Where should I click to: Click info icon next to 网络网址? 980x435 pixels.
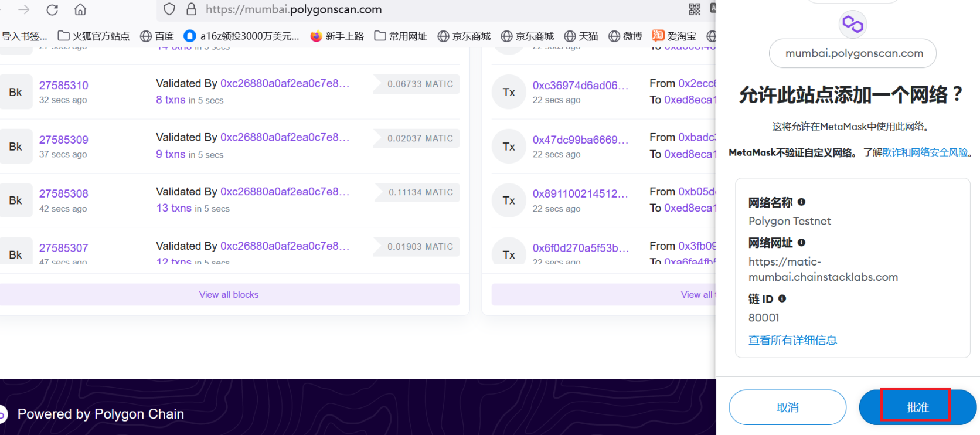click(801, 243)
